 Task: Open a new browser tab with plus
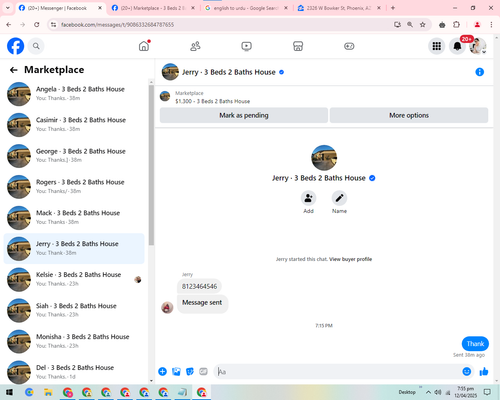click(x=393, y=8)
